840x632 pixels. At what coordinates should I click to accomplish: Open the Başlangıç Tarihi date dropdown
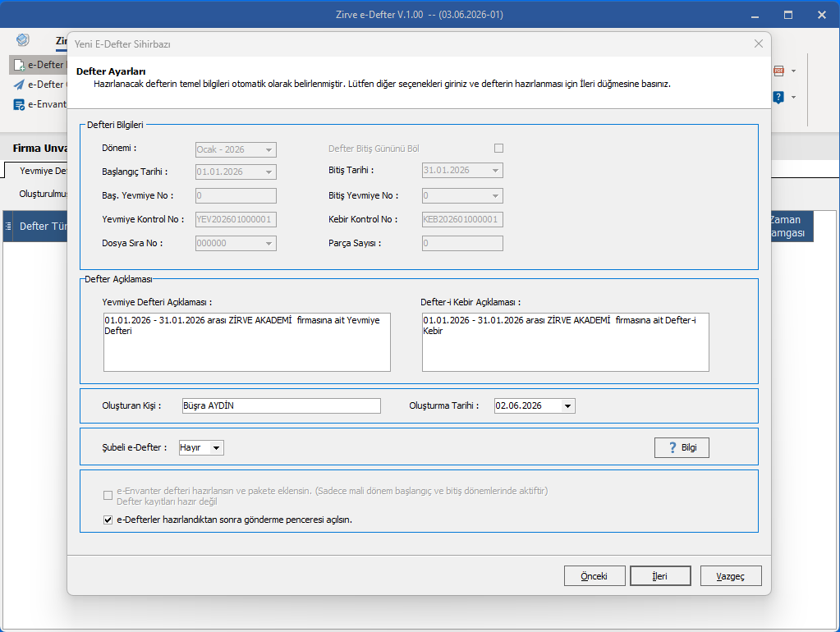(x=269, y=172)
